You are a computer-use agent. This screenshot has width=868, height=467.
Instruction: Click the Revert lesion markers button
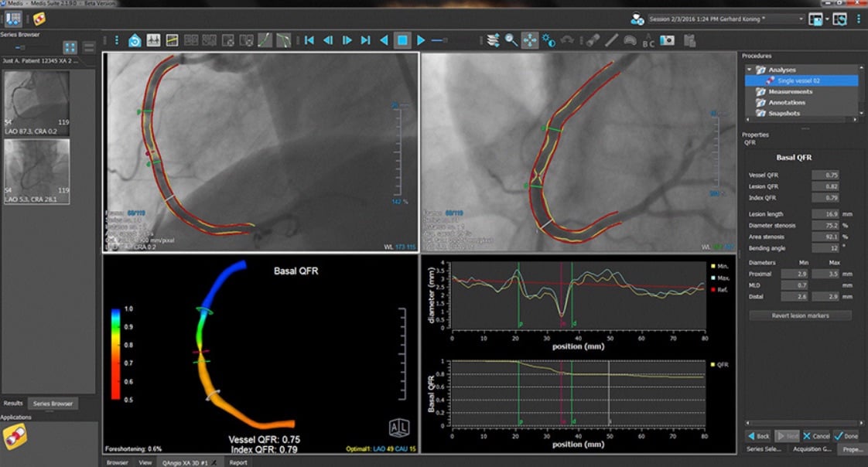(800, 315)
